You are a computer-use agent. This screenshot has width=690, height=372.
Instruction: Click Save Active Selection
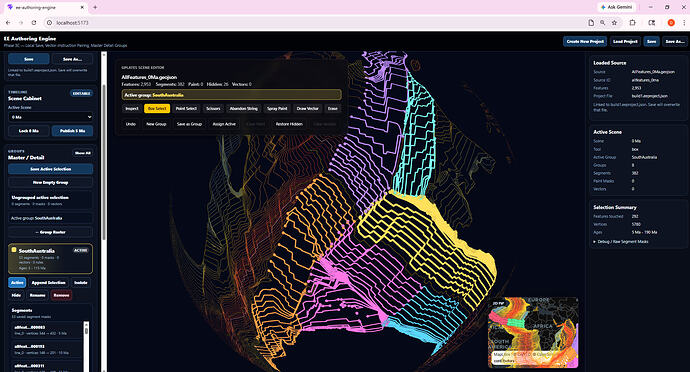pos(51,169)
